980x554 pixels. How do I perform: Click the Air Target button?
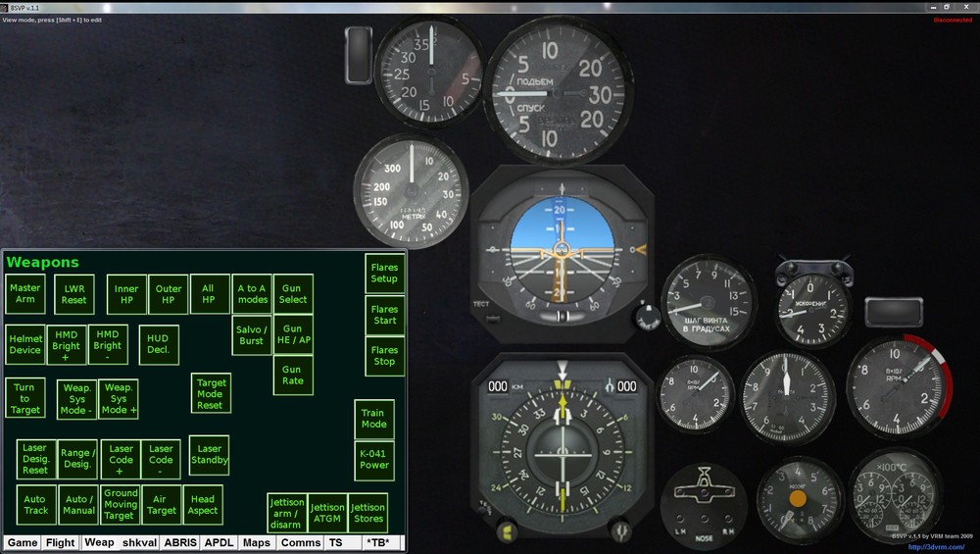(x=162, y=505)
